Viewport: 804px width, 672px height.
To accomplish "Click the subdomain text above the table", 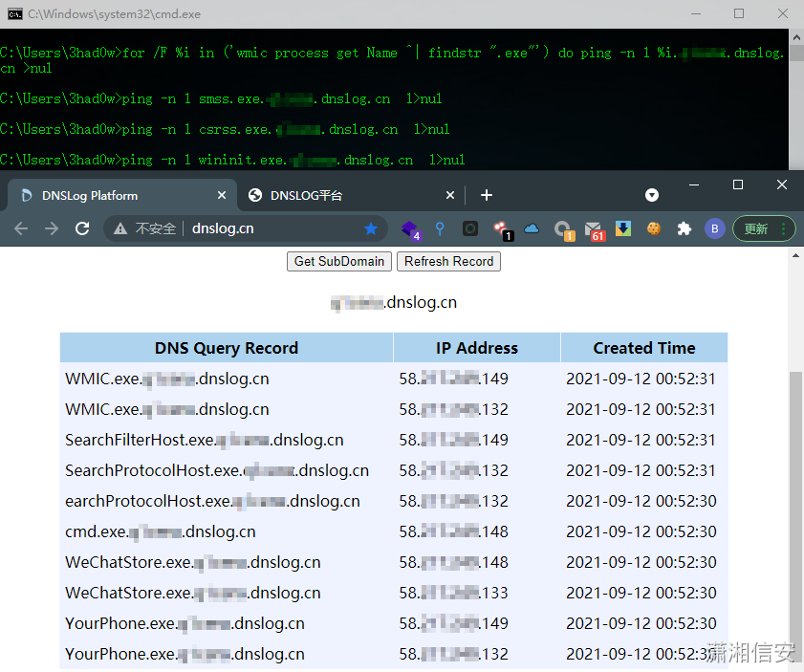I will 393,302.
